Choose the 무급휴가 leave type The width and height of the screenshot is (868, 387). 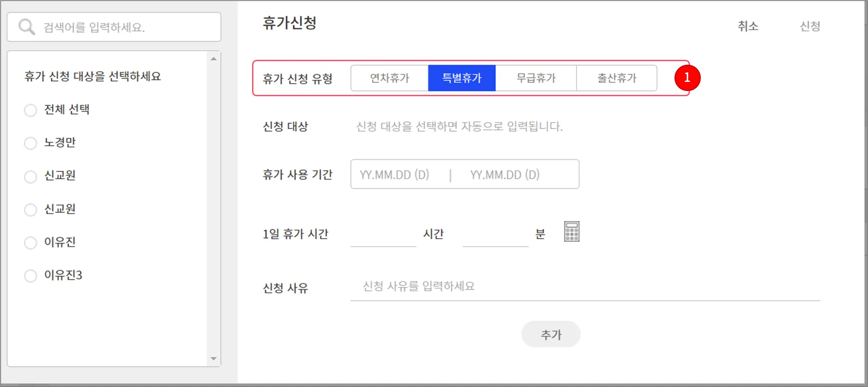tap(536, 78)
